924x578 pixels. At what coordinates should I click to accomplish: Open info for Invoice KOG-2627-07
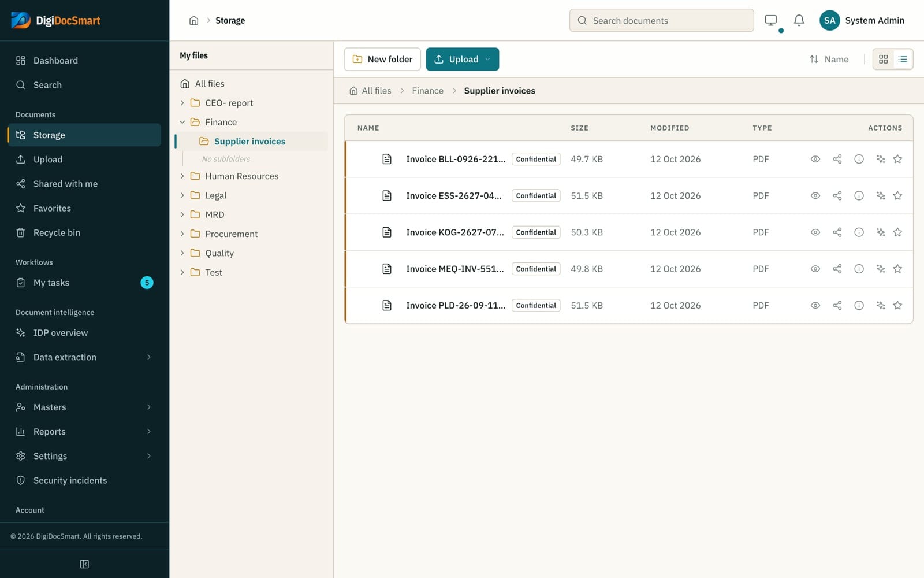(859, 232)
